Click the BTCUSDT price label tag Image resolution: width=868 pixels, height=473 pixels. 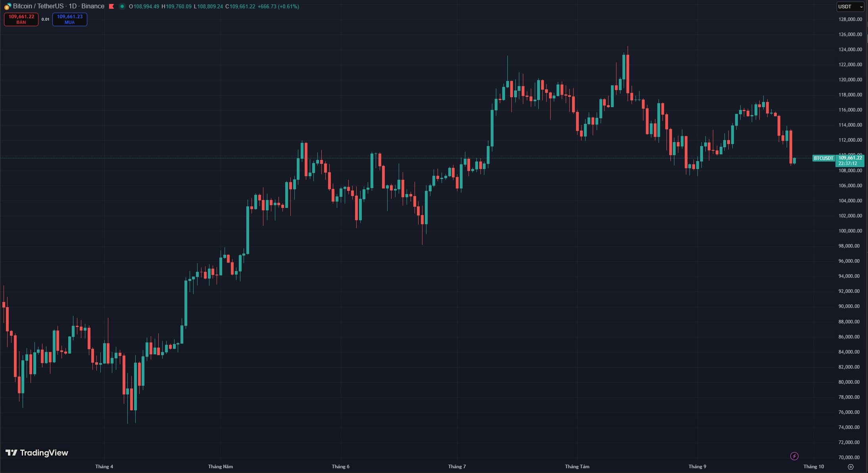824,158
